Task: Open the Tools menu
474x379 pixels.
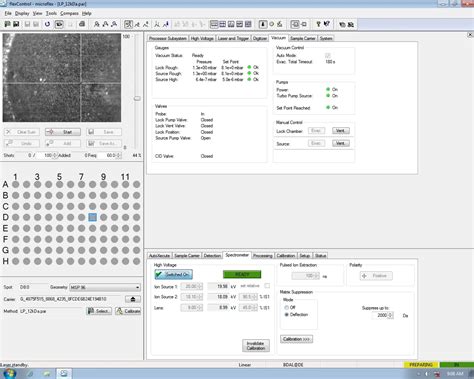Action: coord(51,13)
